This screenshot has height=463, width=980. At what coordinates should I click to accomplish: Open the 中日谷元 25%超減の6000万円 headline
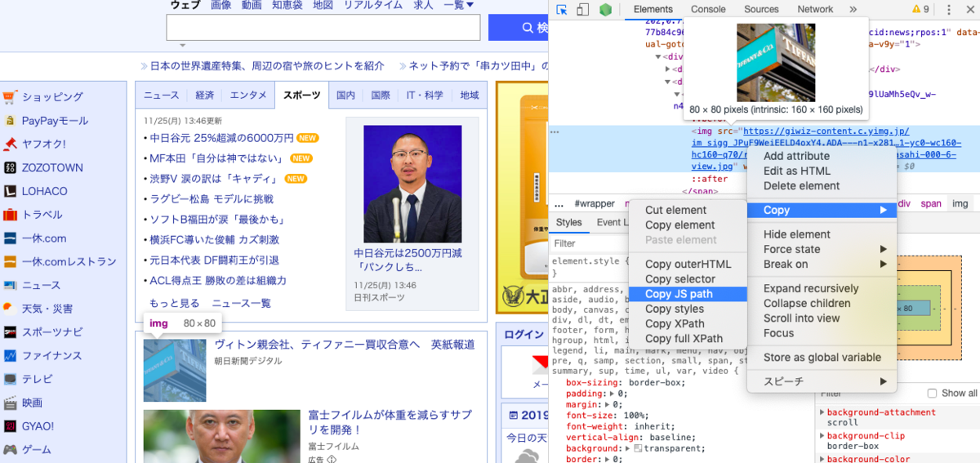tap(221, 138)
